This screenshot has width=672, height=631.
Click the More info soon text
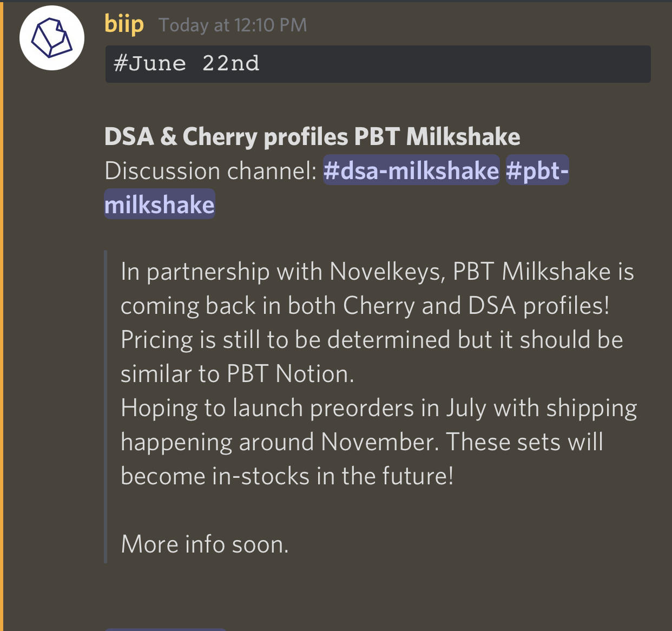click(x=205, y=544)
